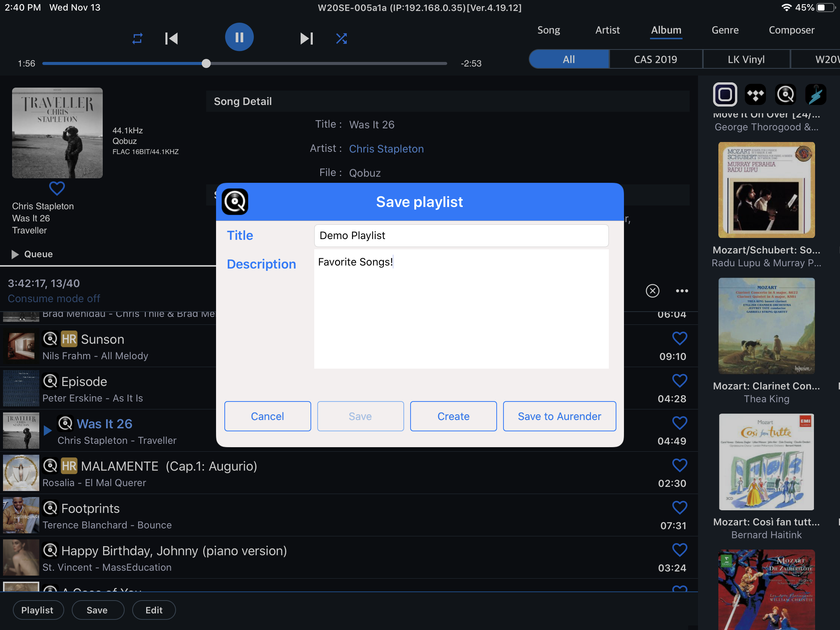The height and width of the screenshot is (630, 840).
Task: Open Chris Stapleton artist link
Action: [386, 149]
